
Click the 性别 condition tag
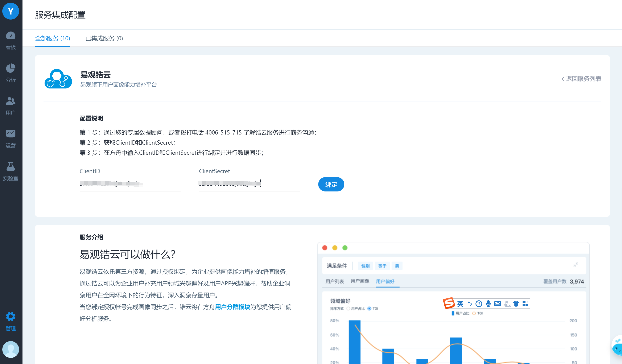(x=366, y=266)
